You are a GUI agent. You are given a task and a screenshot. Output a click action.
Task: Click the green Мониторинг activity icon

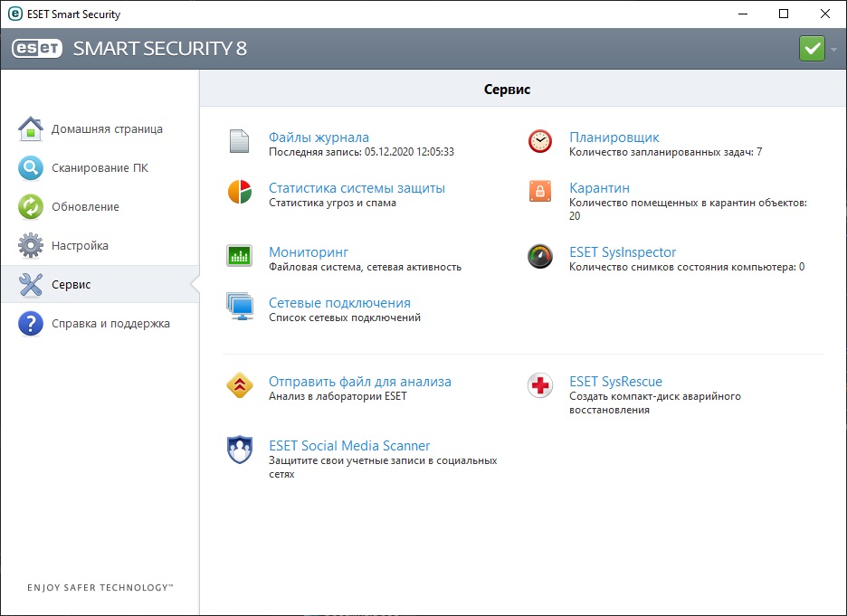tap(239, 257)
